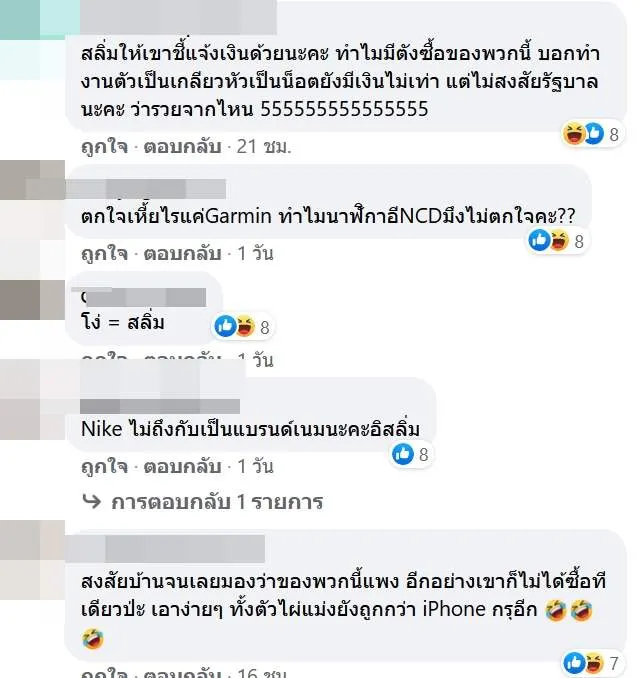
Task: Open the like reaction on the Garmin comment
Action: click(539, 240)
